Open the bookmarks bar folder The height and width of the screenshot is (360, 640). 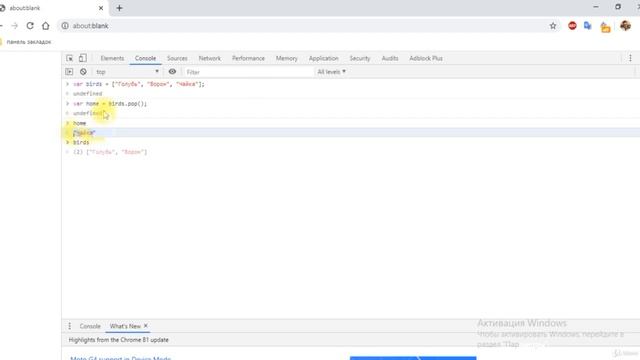[x=26, y=42]
